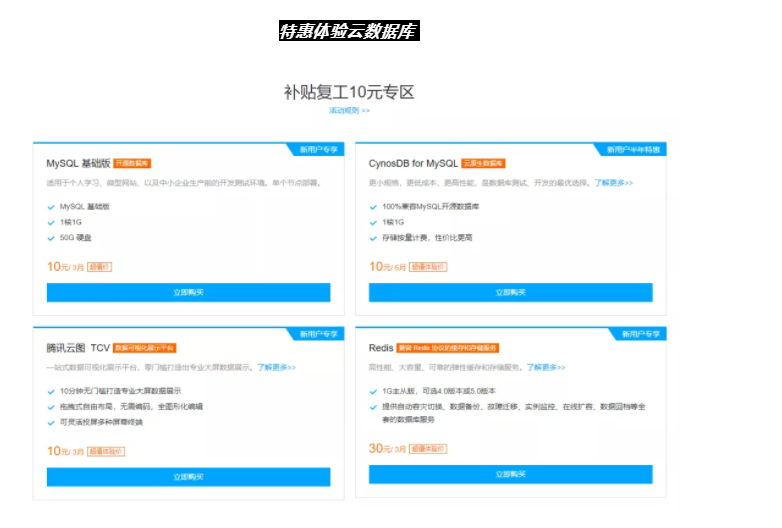Viewport: 782px width, 528px height.
Task: Click 新用户专享 ribbon on MySQL 基础版 card
Action: pyautogui.click(x=318, y=150)
